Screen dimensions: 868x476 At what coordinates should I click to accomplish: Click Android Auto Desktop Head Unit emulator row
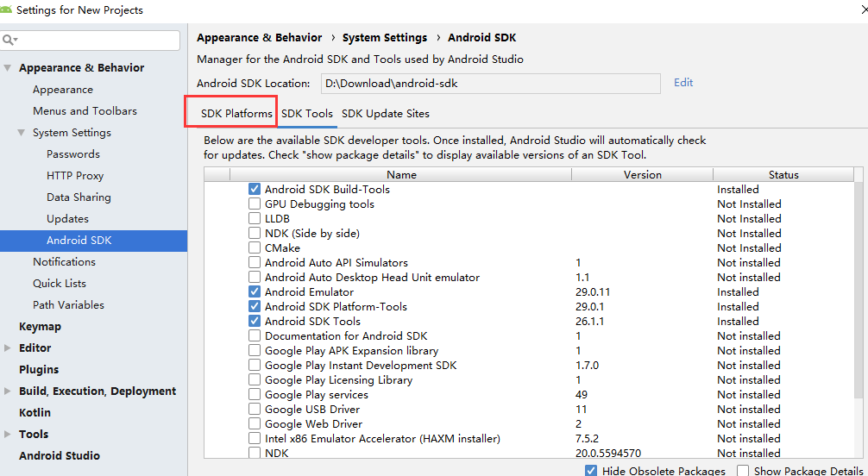tap(529, 278)
